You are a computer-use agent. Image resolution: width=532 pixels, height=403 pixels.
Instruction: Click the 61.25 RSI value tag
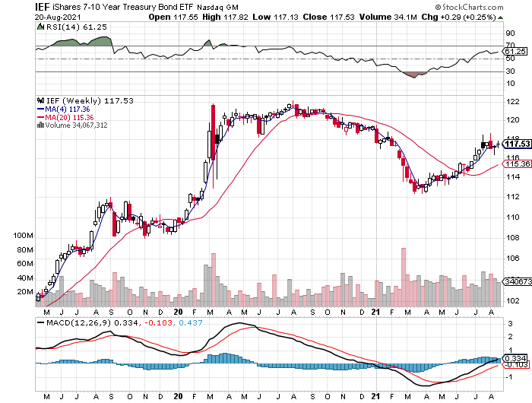(517, 51)
